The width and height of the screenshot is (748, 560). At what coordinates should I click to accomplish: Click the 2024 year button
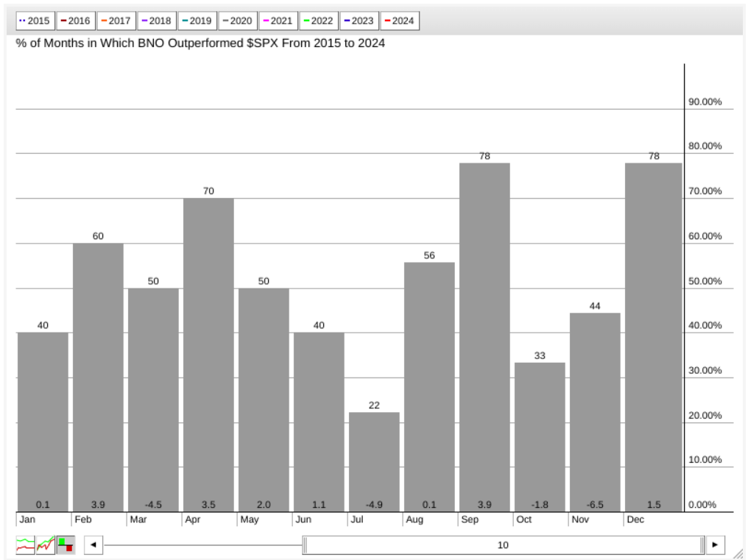click(399, 21)
